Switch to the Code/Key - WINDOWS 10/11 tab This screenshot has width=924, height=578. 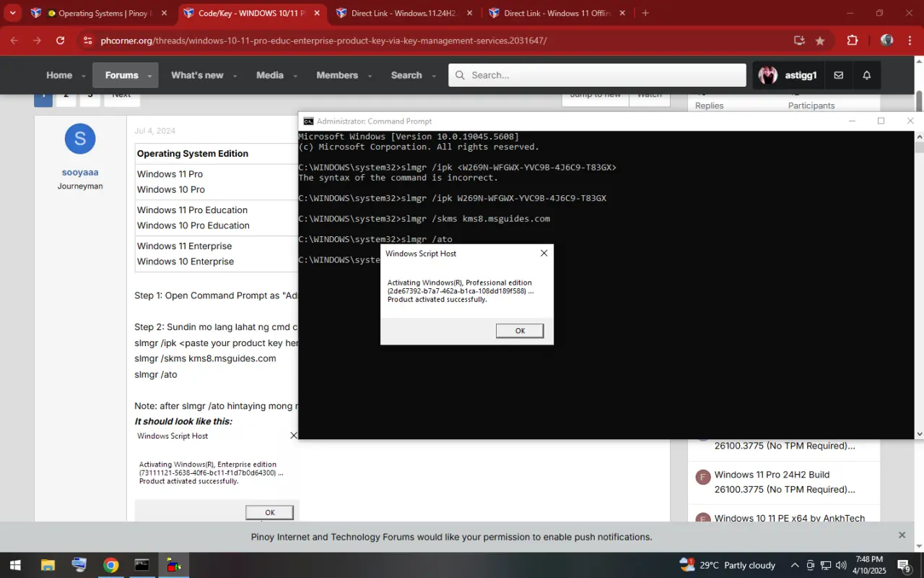tap(251, 13)
